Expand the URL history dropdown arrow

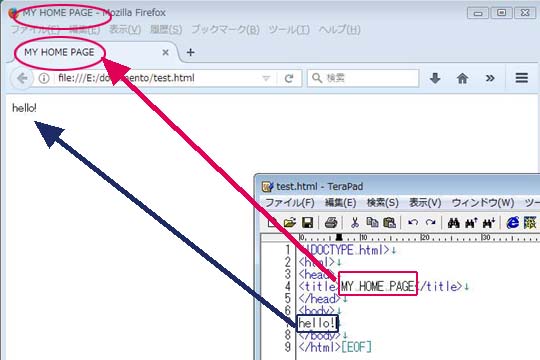click(266, 79)
